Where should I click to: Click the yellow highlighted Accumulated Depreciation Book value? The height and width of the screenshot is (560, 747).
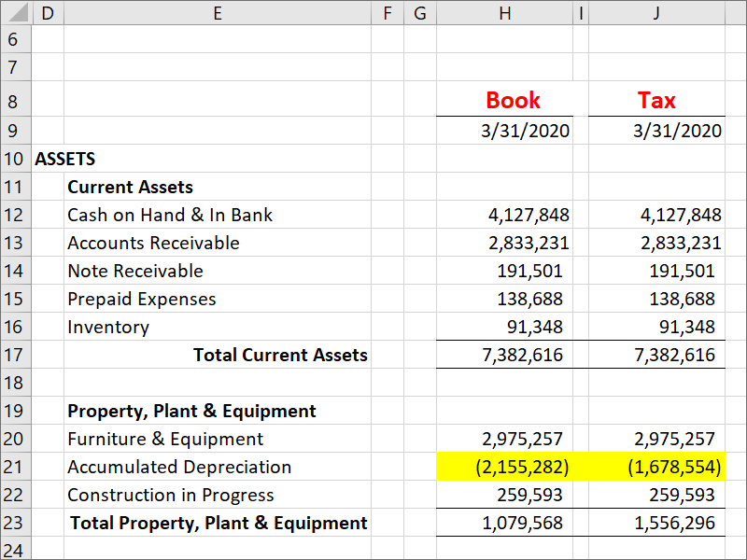pyautogui.click(x=504, y=467)
